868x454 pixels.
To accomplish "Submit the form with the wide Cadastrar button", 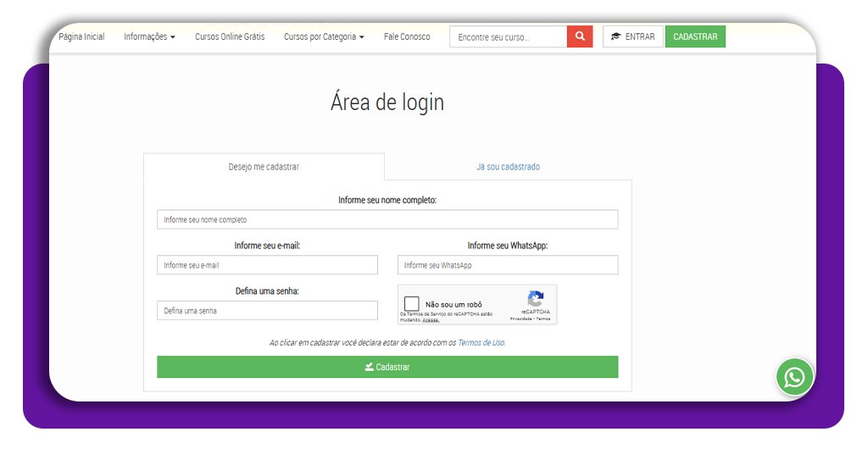I will (387, 367).
